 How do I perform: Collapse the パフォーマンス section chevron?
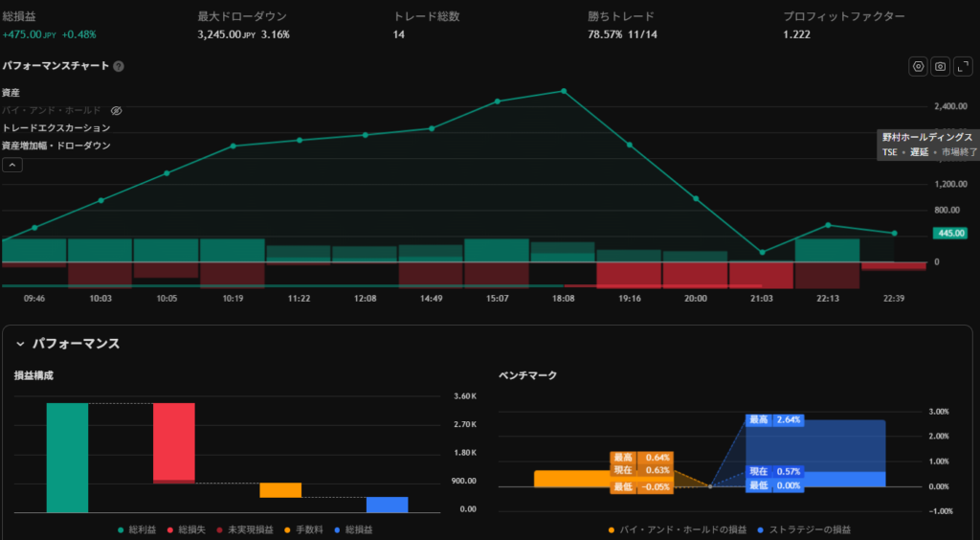20,344
